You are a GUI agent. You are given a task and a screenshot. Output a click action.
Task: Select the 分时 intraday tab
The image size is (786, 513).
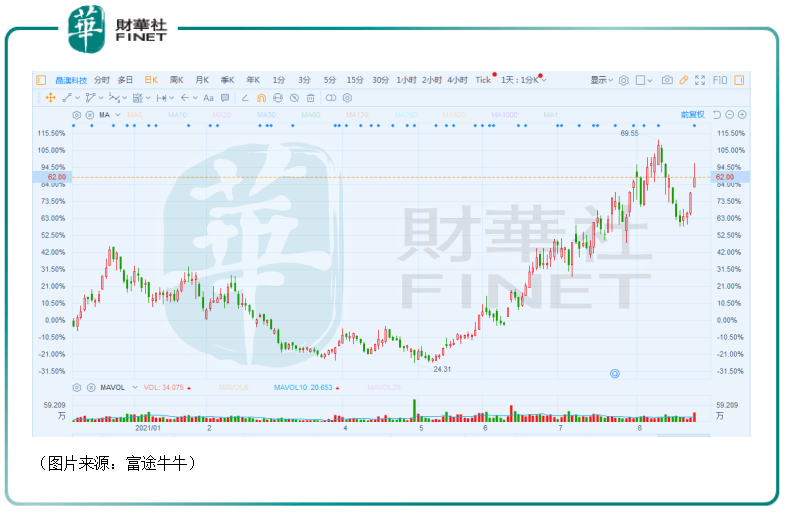pyautogui.click(x=102, y=80)
